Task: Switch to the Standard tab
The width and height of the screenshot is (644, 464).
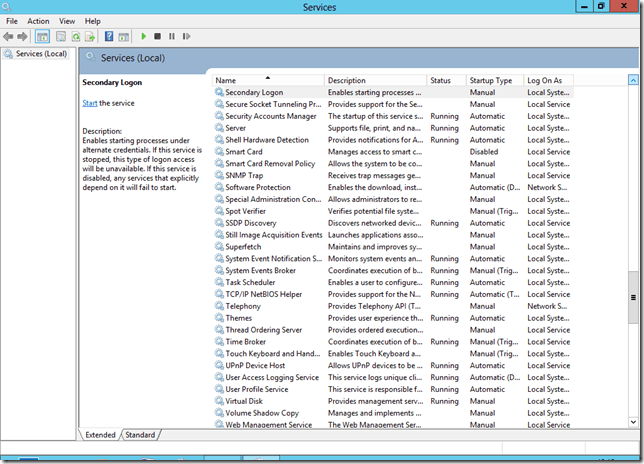Action: click(x=140, y=435)
